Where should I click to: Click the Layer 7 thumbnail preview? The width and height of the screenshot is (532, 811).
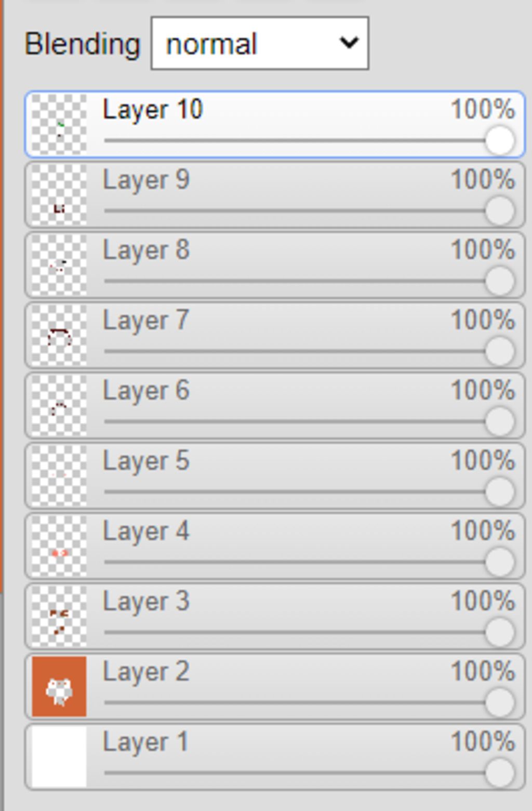point(59,335)
